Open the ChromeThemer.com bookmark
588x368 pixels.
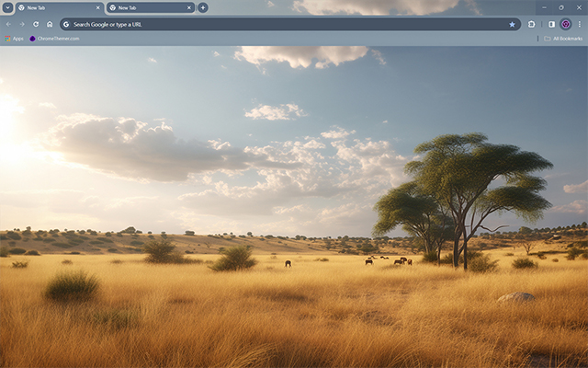[x=54, y=39]
